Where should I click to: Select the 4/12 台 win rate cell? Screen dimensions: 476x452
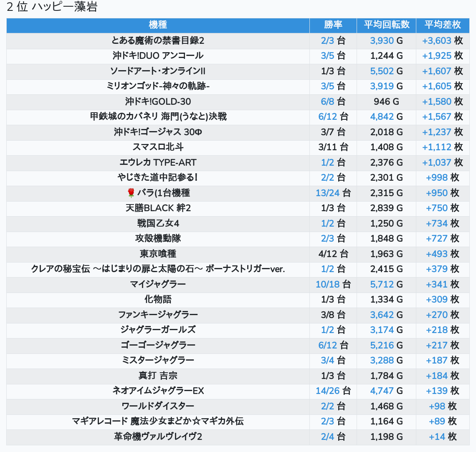point(333,254)
